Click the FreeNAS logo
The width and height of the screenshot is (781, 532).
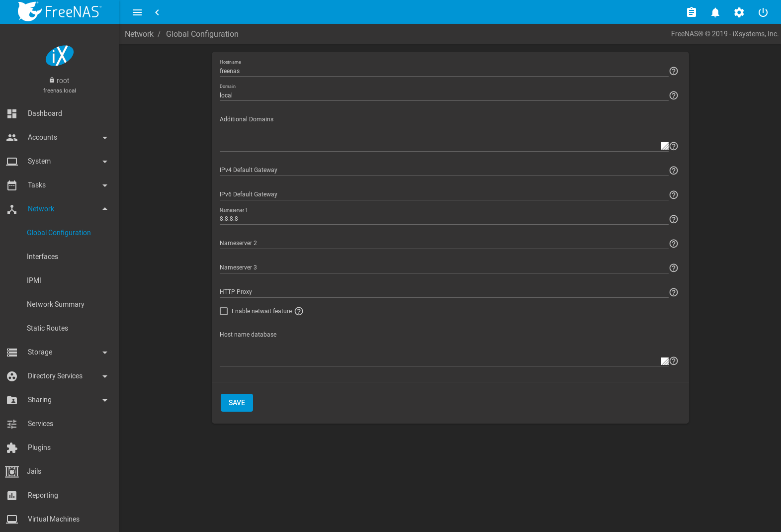[60, 11]
